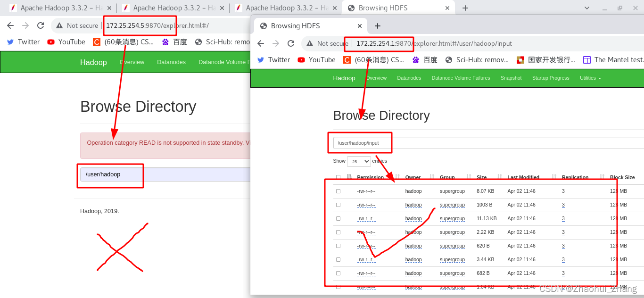Go back in the rear browser window
The image size is (644, 298).
[x=10, y=25]
